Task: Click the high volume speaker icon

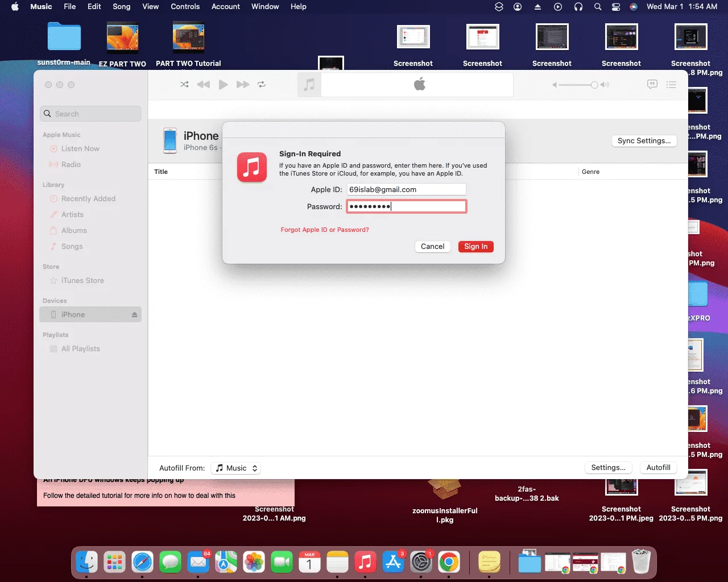Action: [x=605, y=85]
